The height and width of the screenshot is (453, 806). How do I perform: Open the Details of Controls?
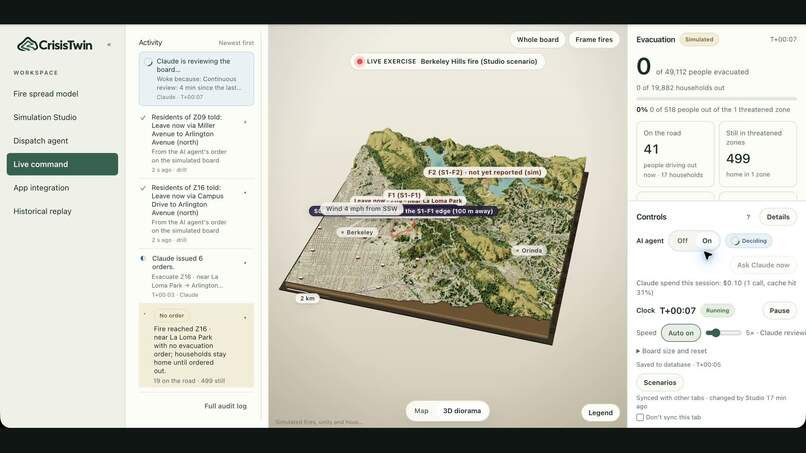(778, 217)
